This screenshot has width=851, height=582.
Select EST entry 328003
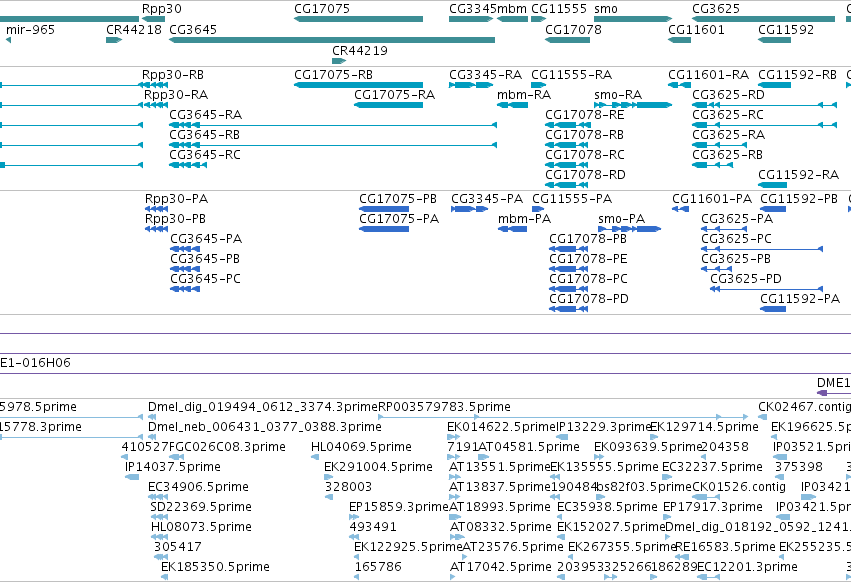tap(348, 487)
